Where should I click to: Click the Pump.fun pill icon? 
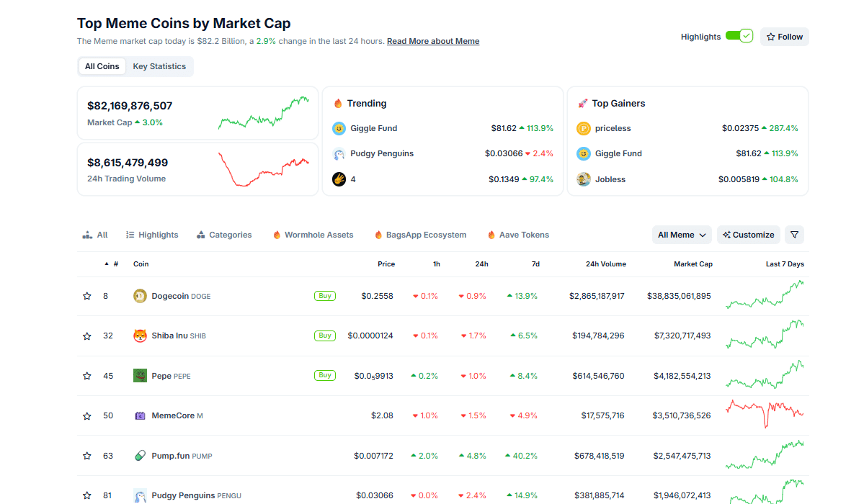(140, 456)
